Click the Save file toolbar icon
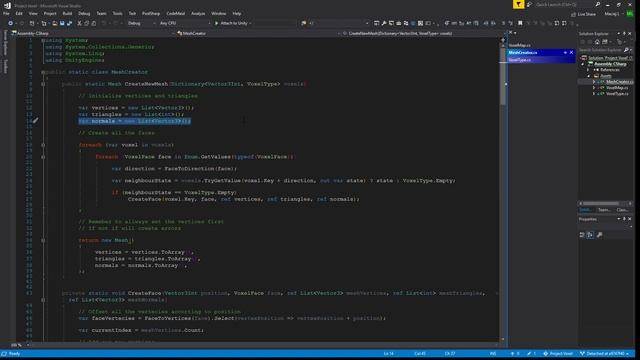640x360 pixels. tap(62, 23)
